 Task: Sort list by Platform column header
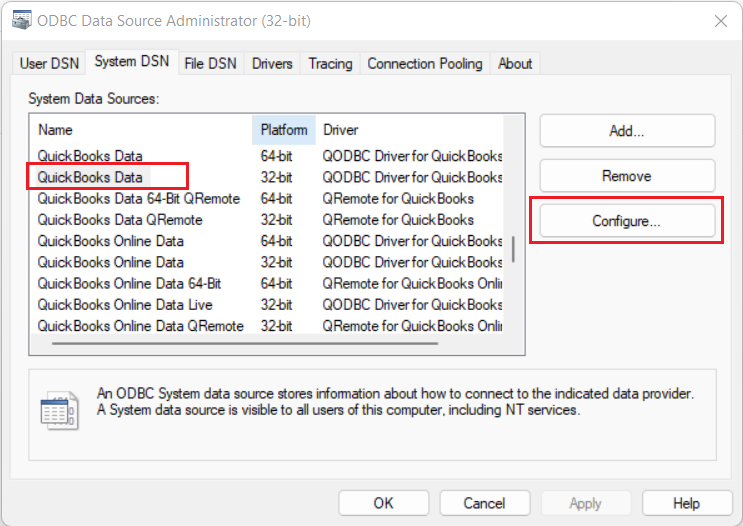pyautogui.click(x=283, y=130)
